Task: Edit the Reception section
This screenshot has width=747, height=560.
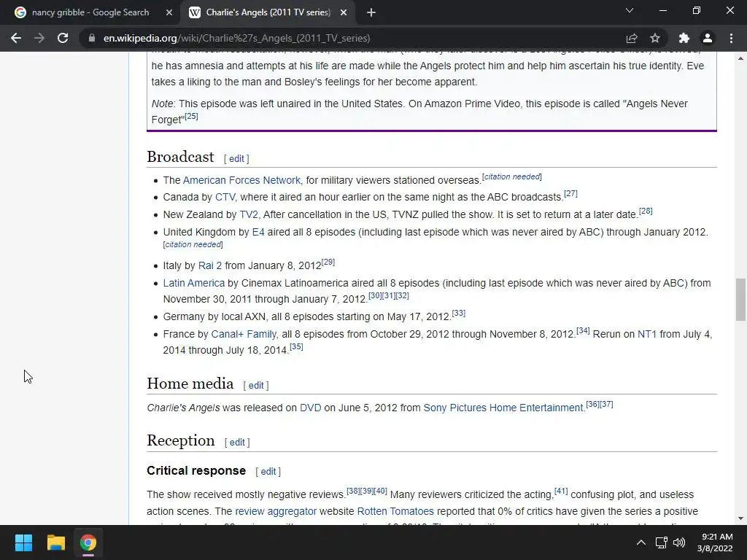Action: pyautogui.click(x=237, y=443)
